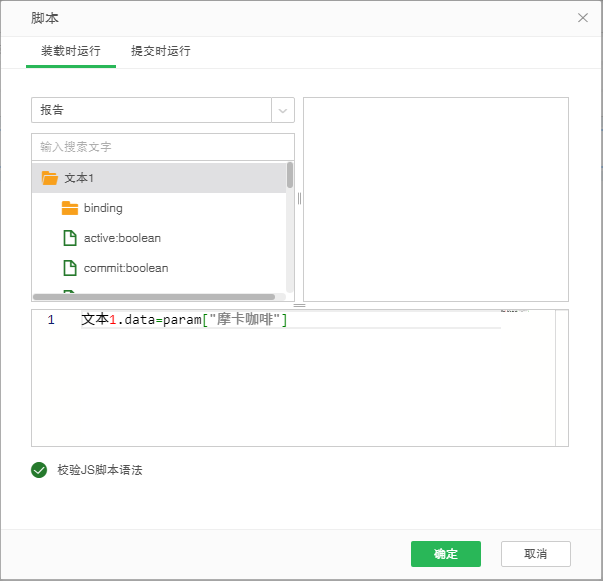The image size is (603, 581).
Task: Select the binding tree node label
Action: click(103, 208)
